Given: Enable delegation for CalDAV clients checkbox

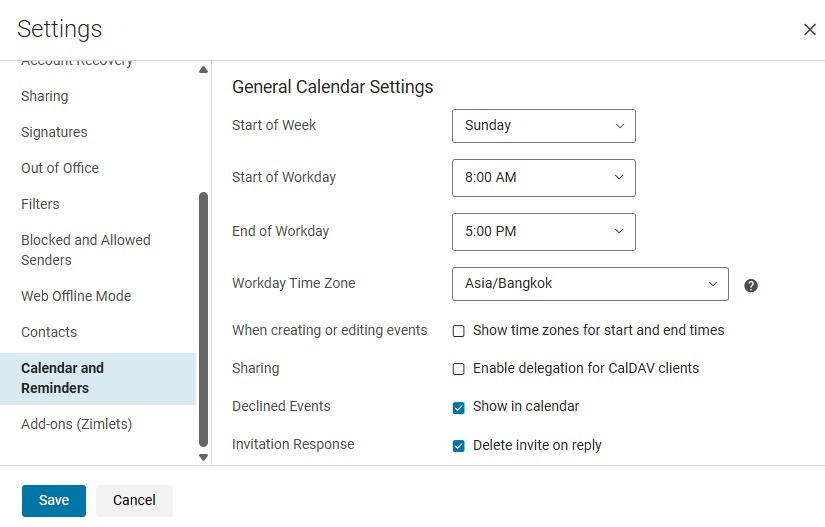Looking at the screenshot, I should 459,369.
